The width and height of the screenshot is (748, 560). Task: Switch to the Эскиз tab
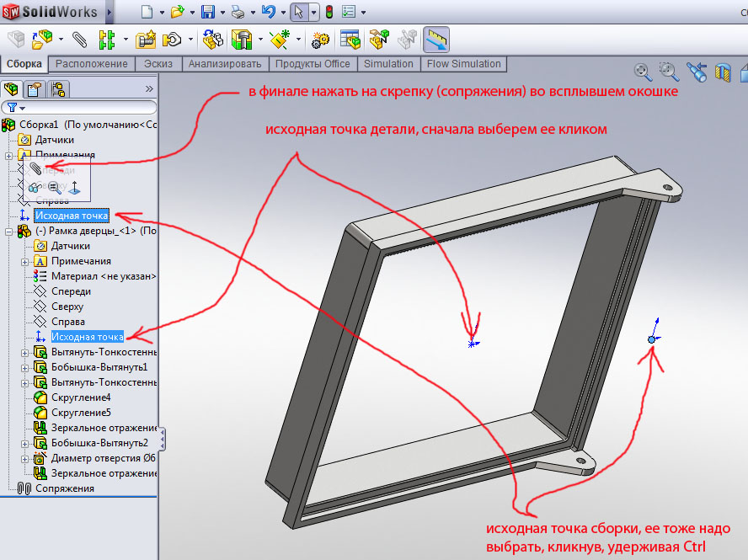[158, 64]
